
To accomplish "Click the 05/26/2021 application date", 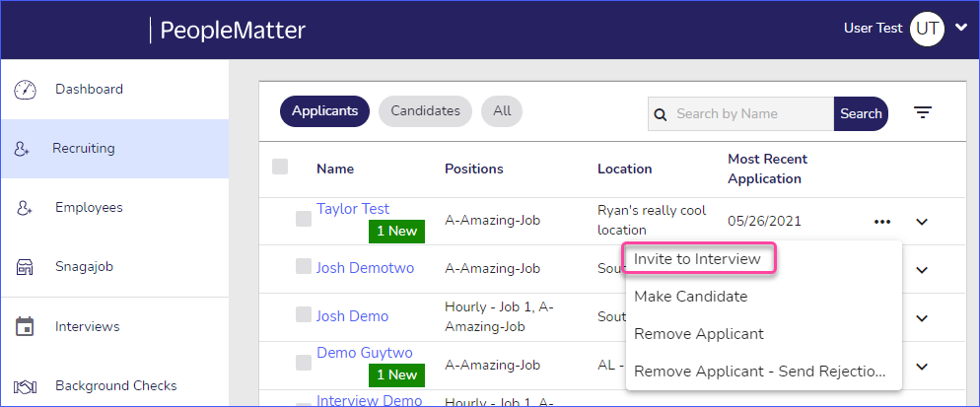I will click(764, 222).
